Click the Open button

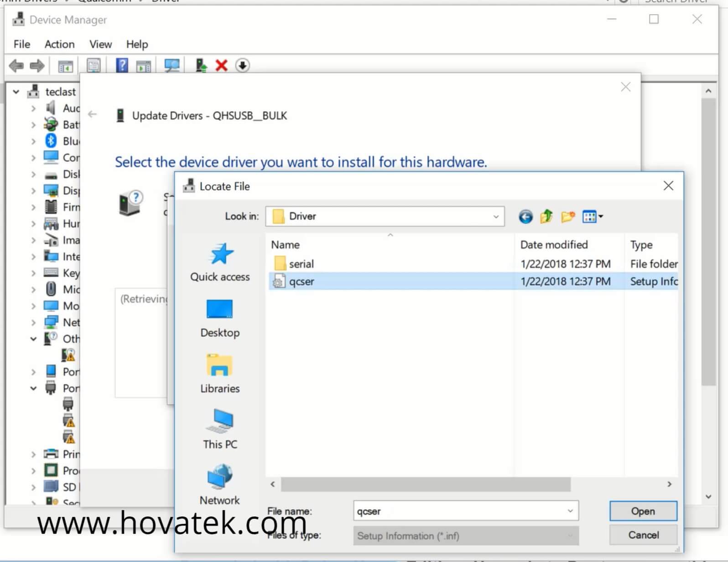coord(643,511)
